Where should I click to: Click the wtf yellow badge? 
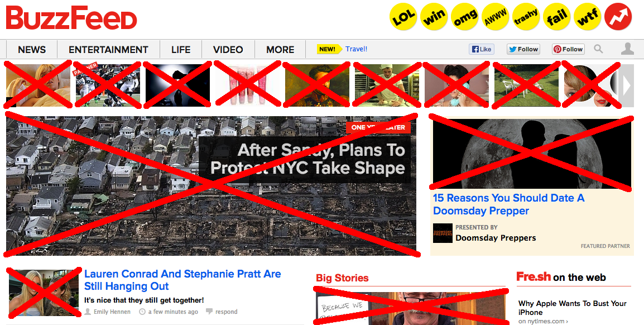point(587,16)
